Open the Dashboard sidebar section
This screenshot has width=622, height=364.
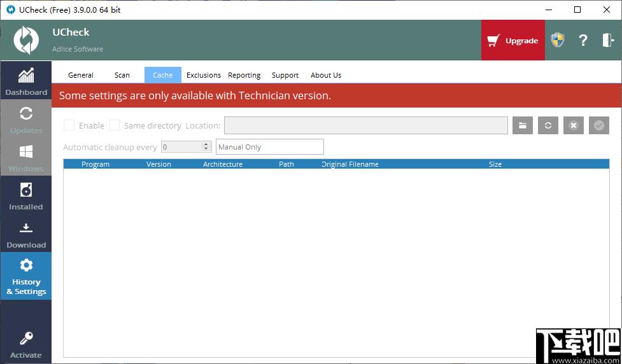click(x=26, y=80)
